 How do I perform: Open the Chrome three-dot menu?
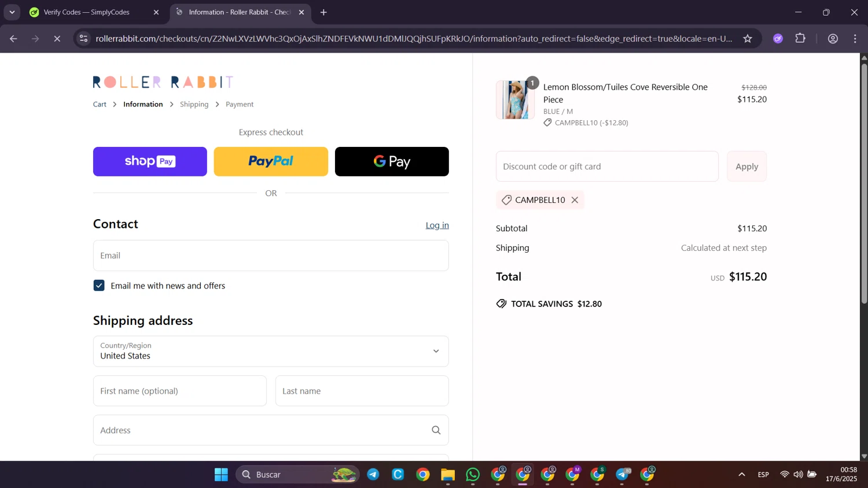point(855,39)
